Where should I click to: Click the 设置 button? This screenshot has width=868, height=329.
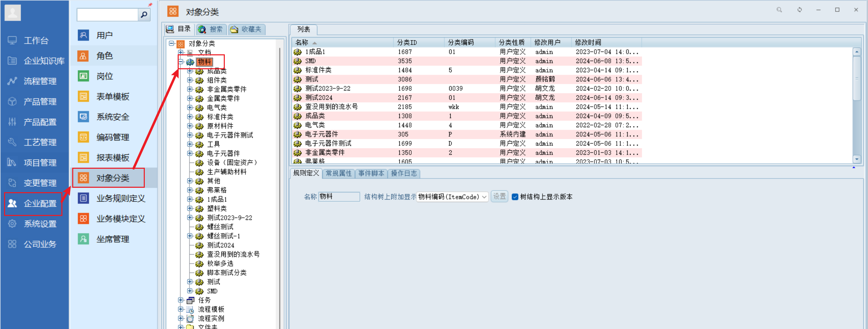[499, 197]
